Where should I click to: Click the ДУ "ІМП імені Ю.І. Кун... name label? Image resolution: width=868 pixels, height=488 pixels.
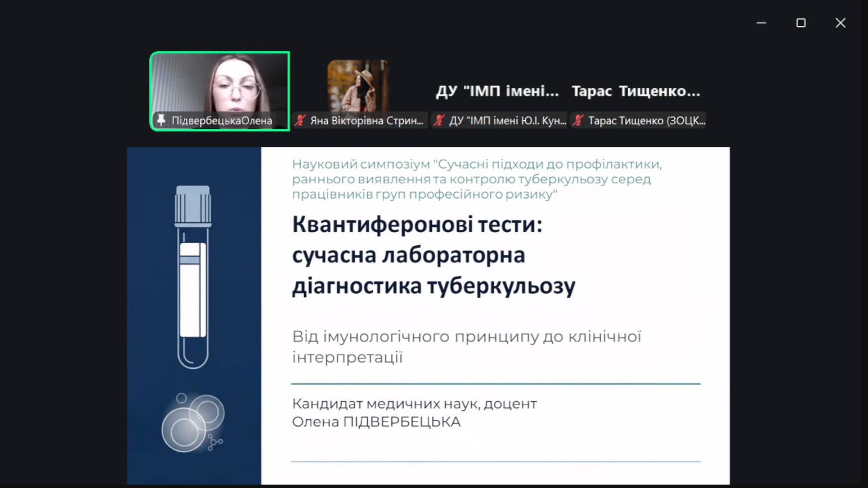click(507, 121)
